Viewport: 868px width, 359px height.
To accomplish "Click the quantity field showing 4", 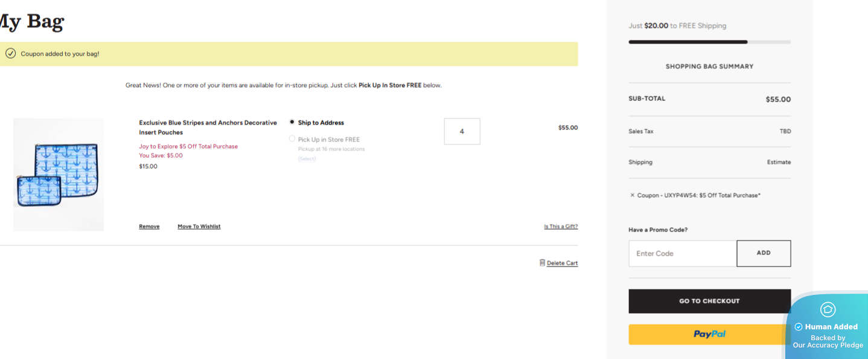I will 462,131.
